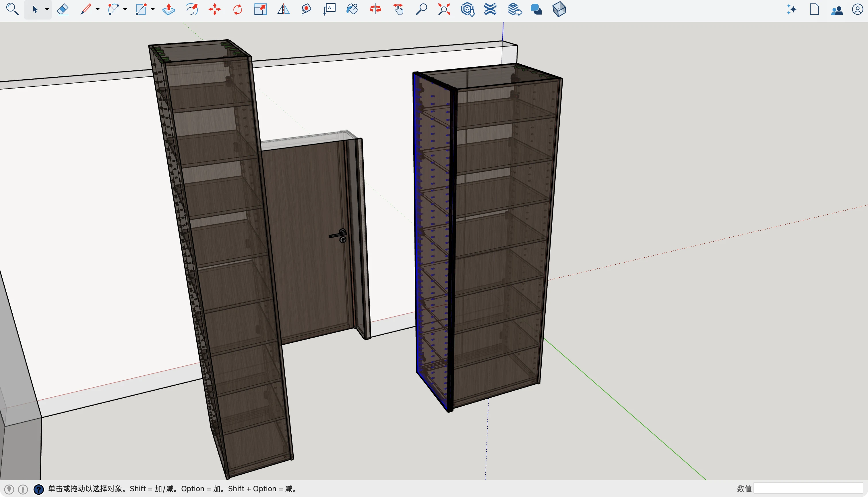Select the Follow Me tool
Screen dimensions: 868x497
tap(192, 9)
